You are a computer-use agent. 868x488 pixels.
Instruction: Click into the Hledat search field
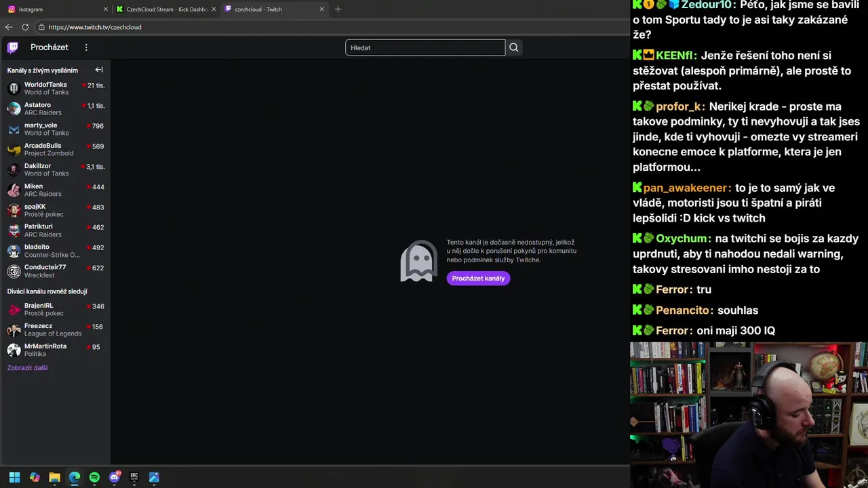(x=425, y=47)
